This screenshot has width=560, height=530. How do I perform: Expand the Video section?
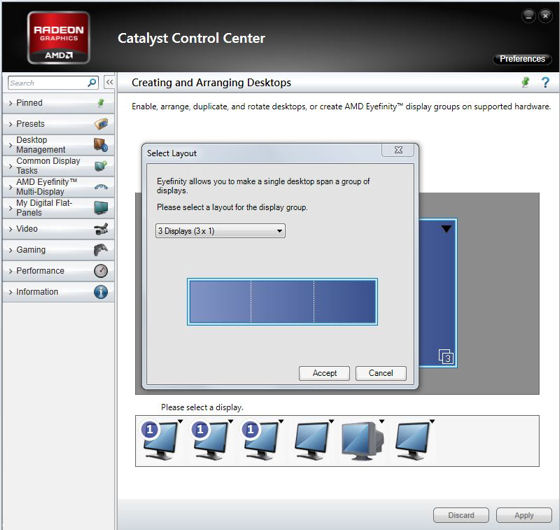[x=58, y=229]
